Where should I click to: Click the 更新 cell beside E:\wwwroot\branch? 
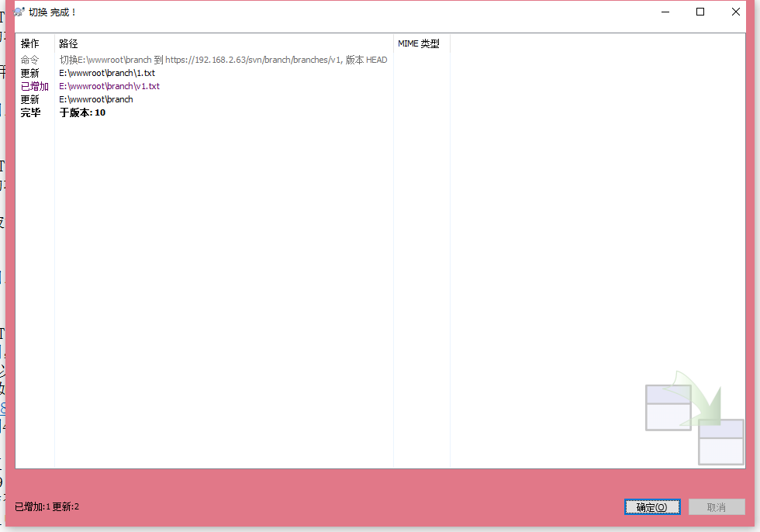click(x=29, y=99)
